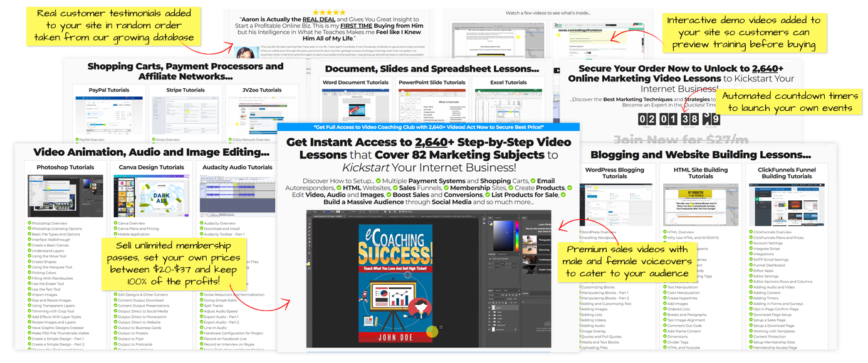This screenshot has width=868, height=363.
Task: Click the five-star rating above the testimonial
Action: click(x=328, y=12)
